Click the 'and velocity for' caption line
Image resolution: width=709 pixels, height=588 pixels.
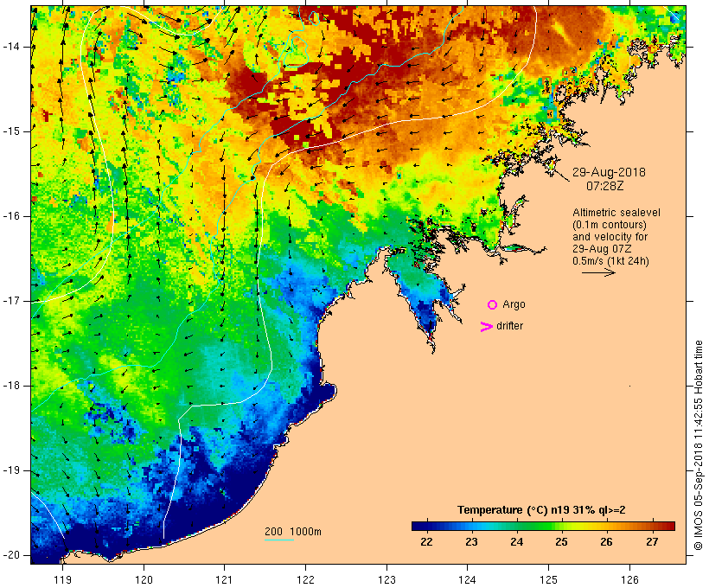click(x=610, y=237)
